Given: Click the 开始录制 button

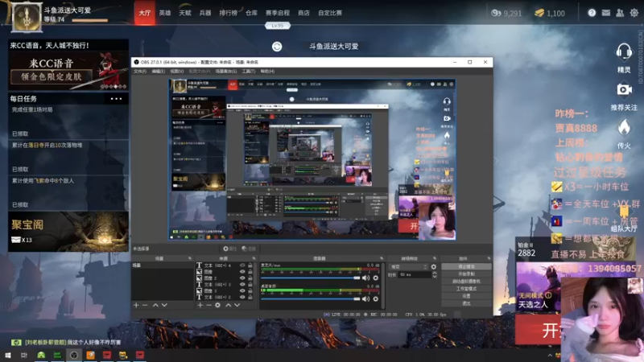Looking at the screenshot, I should (466, 274).
